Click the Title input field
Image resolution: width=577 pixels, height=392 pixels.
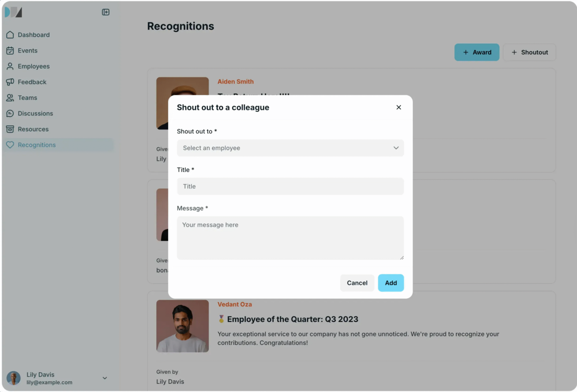(x=290, y=186)
